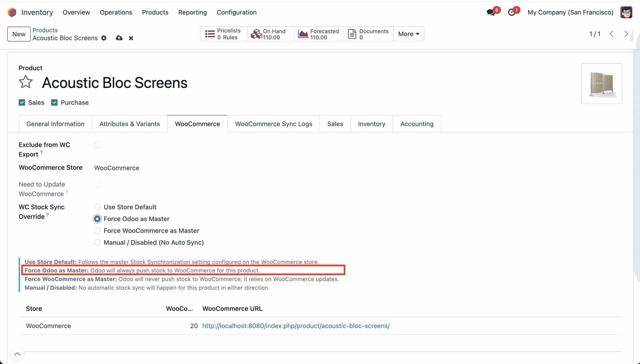Open On Hand 110.00 stock button
The height and width of the screenshot is (364, 640).
(271, 34)
